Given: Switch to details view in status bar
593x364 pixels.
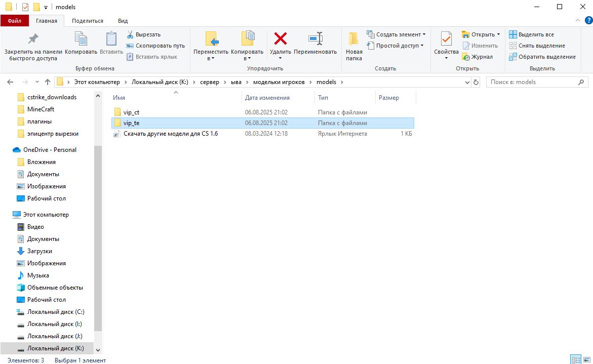Looking at the screenshot, I should [576, 359].
